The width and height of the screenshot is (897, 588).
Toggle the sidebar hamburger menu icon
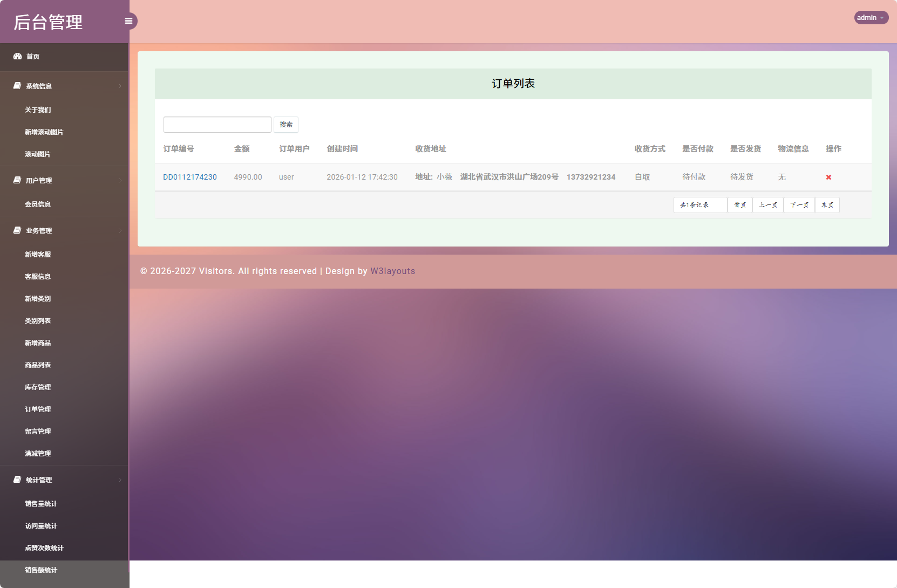(x=128, y=21)
